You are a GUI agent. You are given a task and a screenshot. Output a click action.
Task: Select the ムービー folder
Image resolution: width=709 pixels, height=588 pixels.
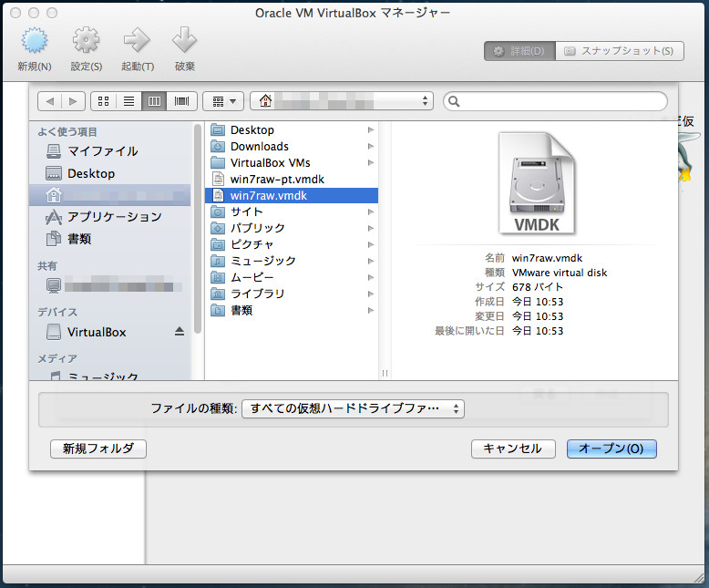(x=292, y=278)
